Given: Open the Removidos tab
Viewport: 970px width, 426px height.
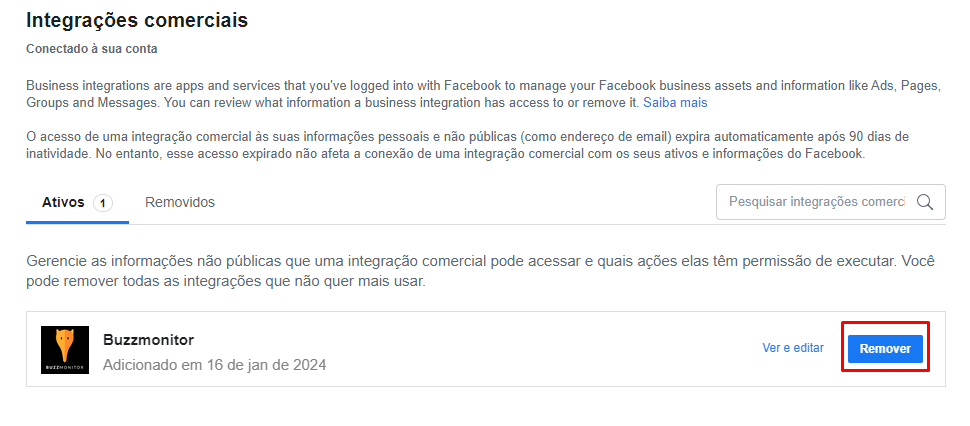Looking at the screenshot, I should click(x=180, y=202).
